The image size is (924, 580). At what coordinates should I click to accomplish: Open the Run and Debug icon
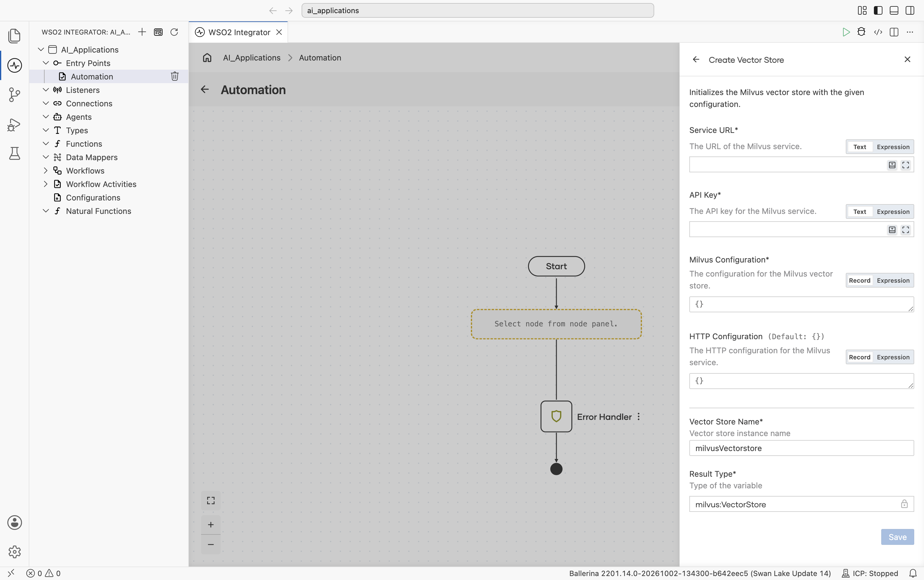[14, 124]
